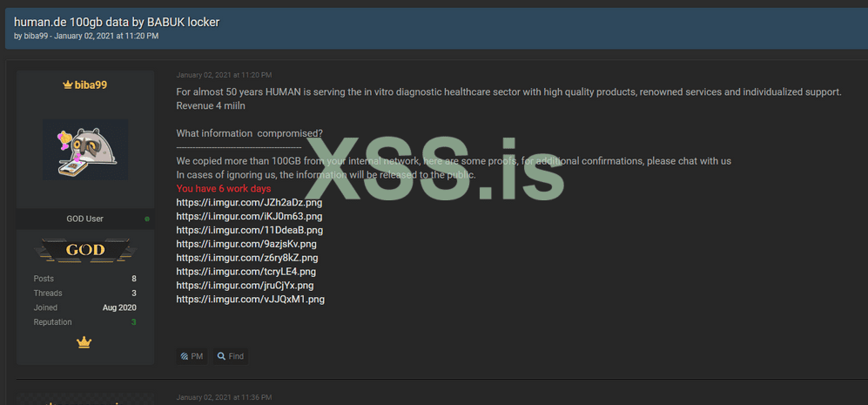Click Find posts button
Image resolution: width=868 pixels, height=405 pixels.
[231, 356]
